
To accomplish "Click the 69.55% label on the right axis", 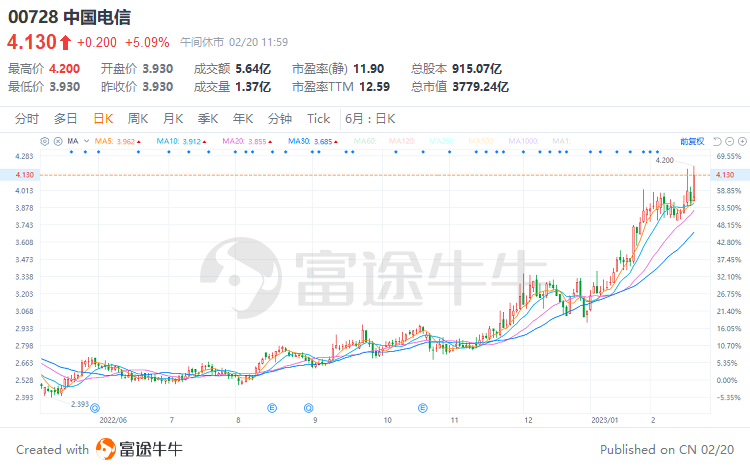I will 728,156.
